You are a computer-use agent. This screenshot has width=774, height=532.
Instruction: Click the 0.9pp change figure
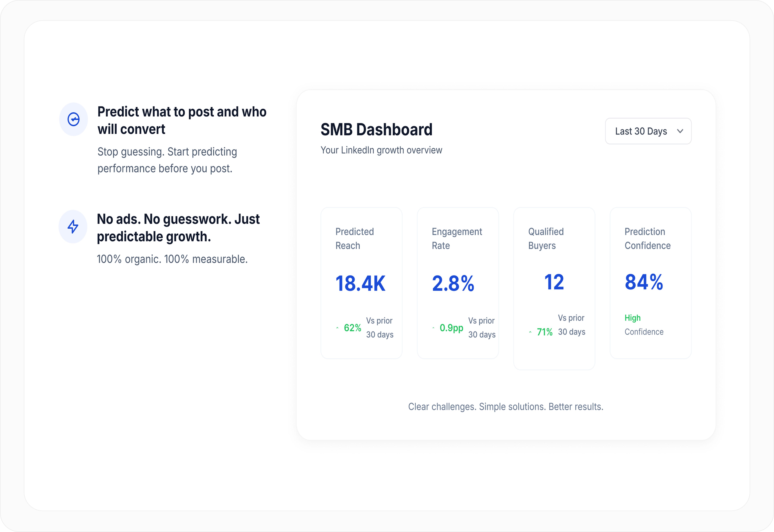[451, 328]
